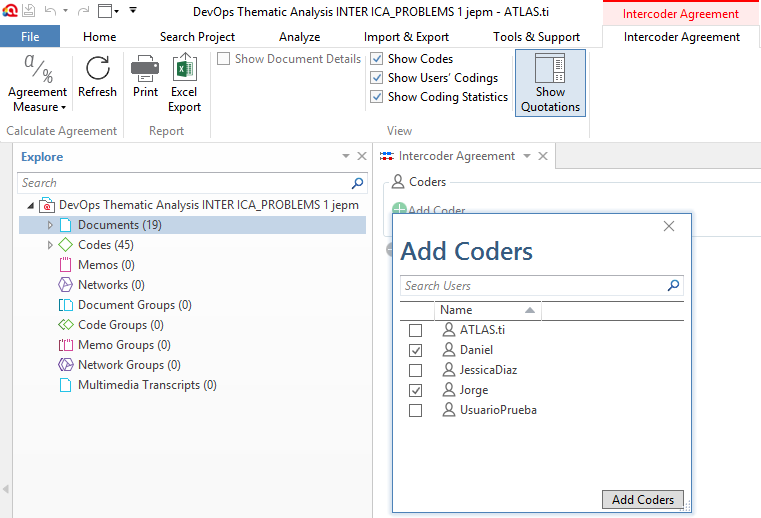Open the Import & Export tab

(x=406, y=37)
